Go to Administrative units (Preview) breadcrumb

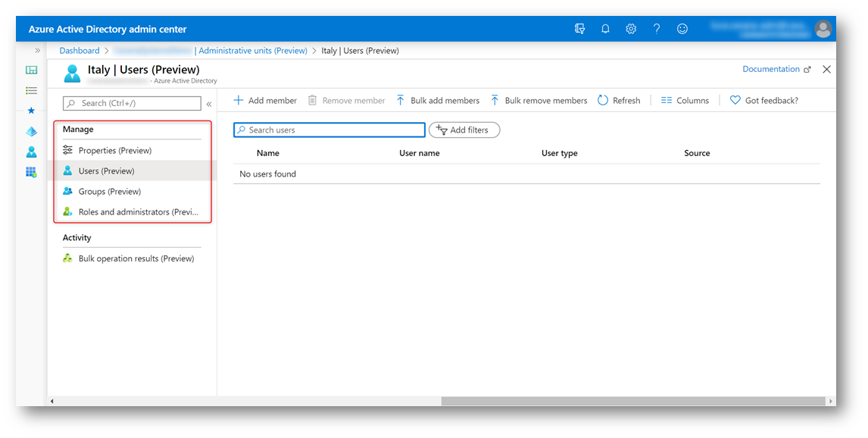point(253,50)
